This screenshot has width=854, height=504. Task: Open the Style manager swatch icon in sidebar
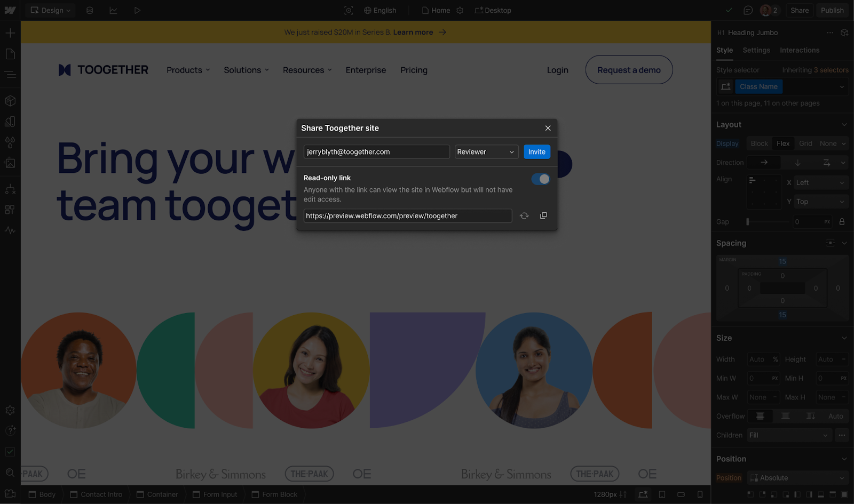coord(10,122)
